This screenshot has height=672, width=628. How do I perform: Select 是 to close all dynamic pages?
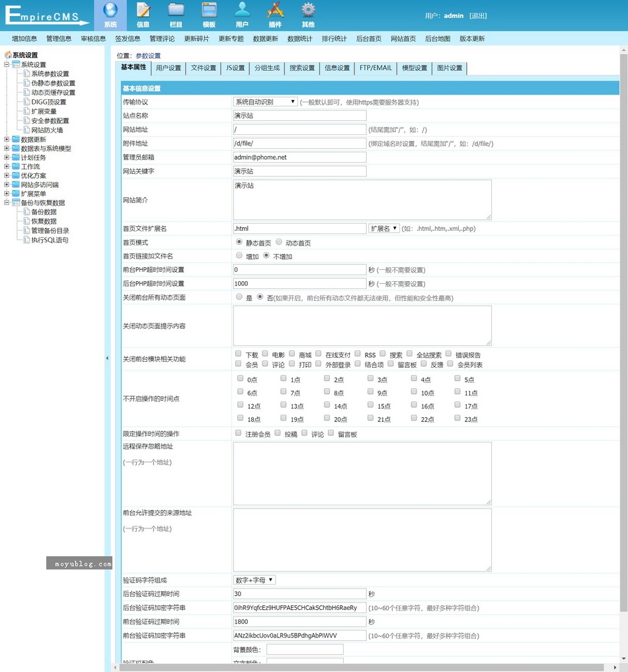[239, 297]
